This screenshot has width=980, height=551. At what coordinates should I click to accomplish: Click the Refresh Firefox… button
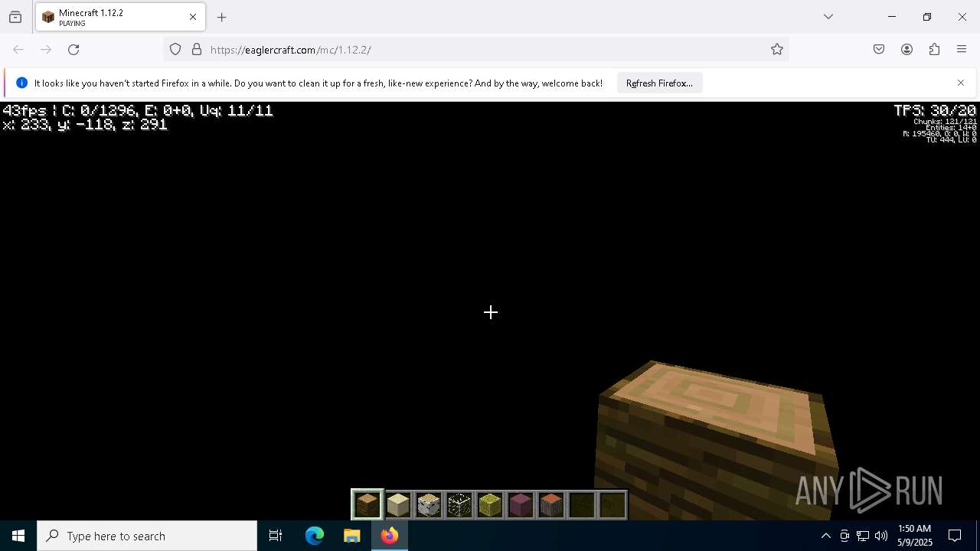pyautogui.click(x=659, y=83)
